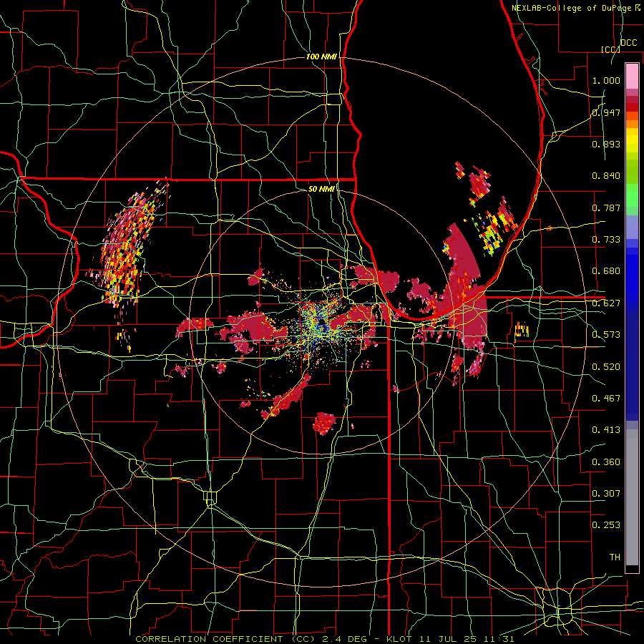Click the 100 NMI range ring label
The image size is (644, 644).
pos(321,57)
